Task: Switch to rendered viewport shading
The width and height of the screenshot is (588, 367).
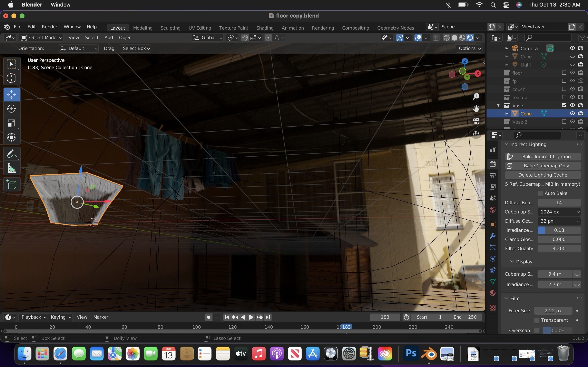Action: click(470, 38)
